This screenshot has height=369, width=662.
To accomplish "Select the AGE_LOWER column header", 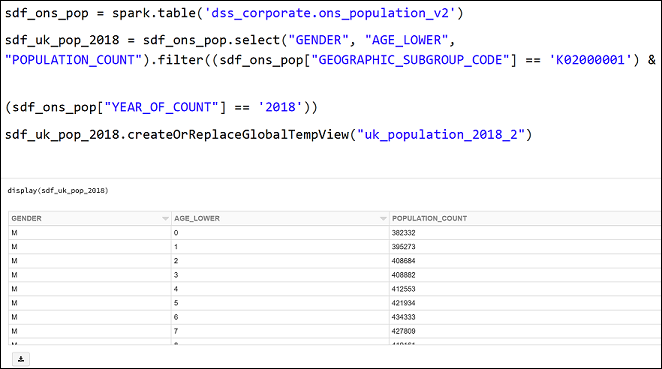I will click(x=280, y=218).
